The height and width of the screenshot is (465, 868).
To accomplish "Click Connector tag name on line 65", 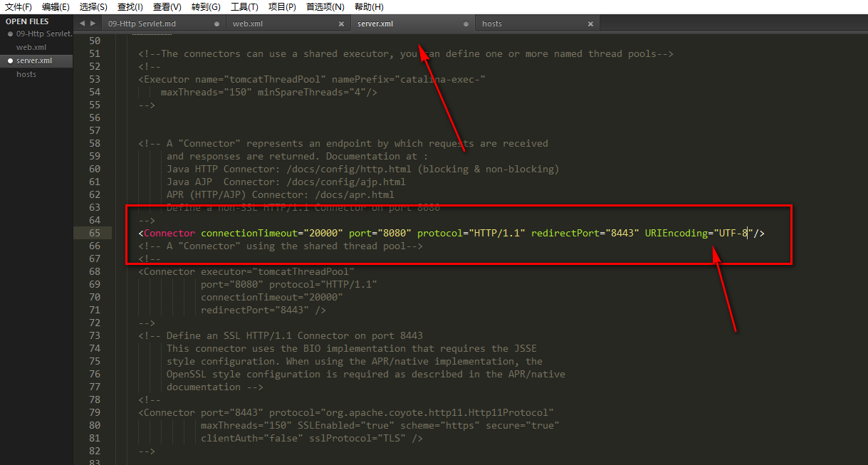I will [169, 233].
